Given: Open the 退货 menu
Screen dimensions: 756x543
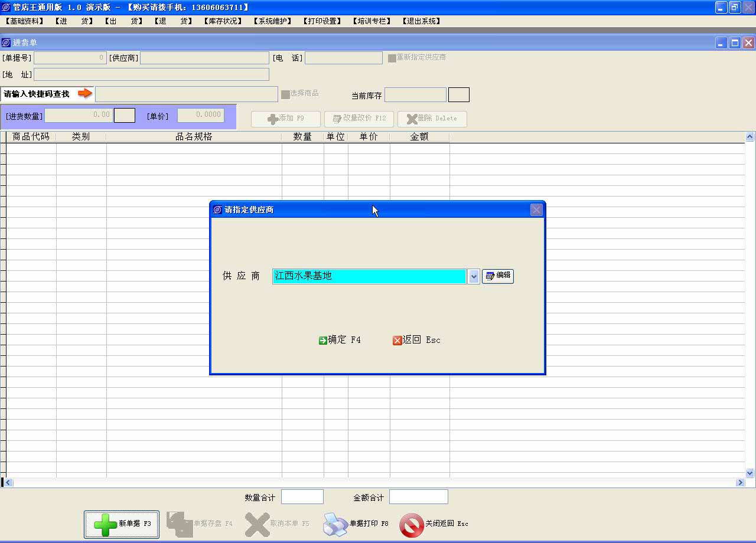Looking at the screenshot, I should pyautogui.click(x=174, y=21).
